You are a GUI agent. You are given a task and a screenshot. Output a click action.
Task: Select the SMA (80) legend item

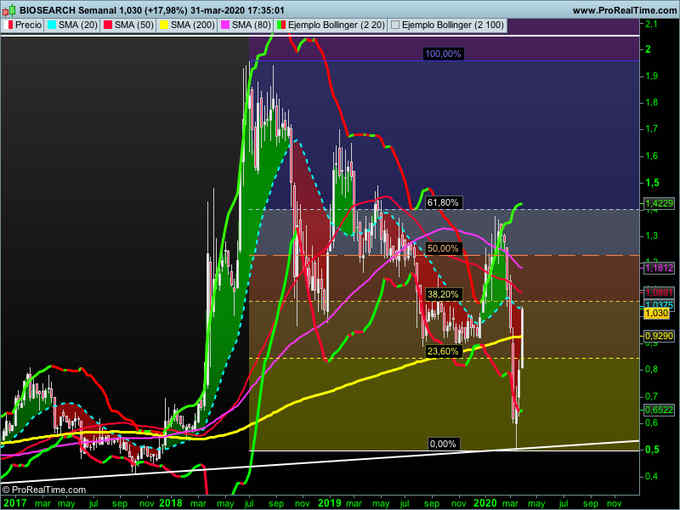[246, 25]
